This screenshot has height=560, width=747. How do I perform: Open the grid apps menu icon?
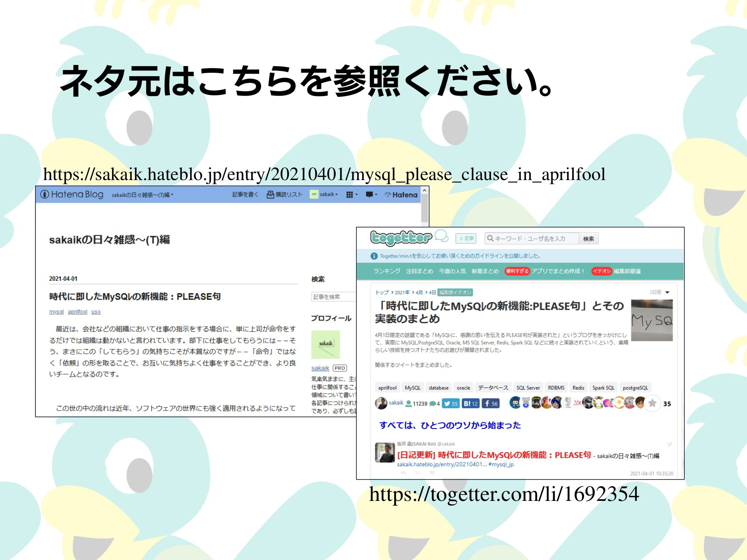(352, 194)
